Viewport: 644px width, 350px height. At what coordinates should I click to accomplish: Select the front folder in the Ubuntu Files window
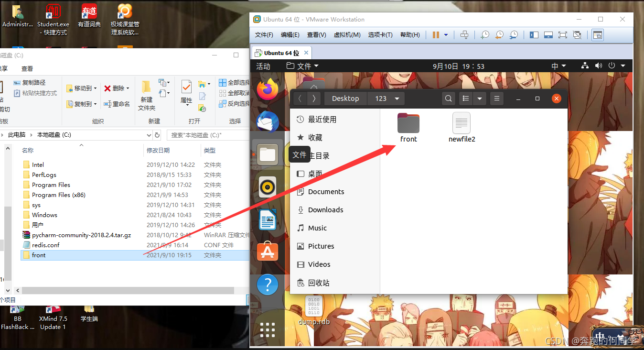point(408,128)
